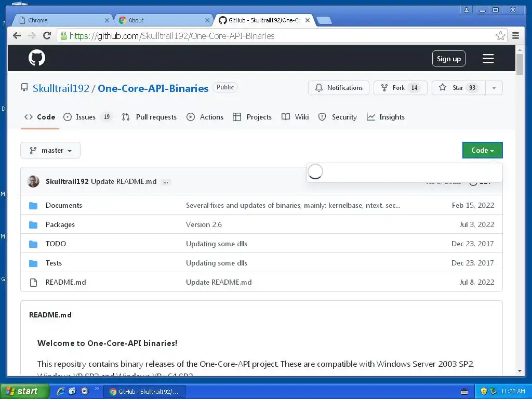532x399 pixels.
Task: Close the GitHub browser tab
Action: 308,20
